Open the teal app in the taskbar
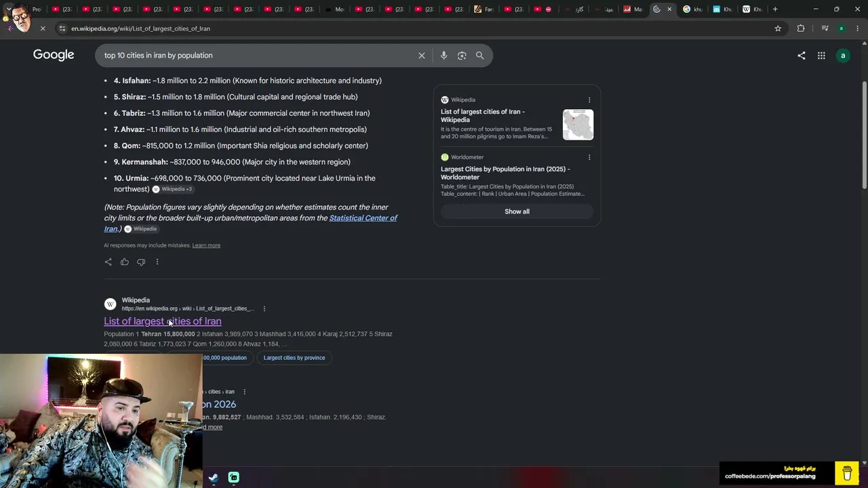868x488 pixels. [x=233, y=477]
